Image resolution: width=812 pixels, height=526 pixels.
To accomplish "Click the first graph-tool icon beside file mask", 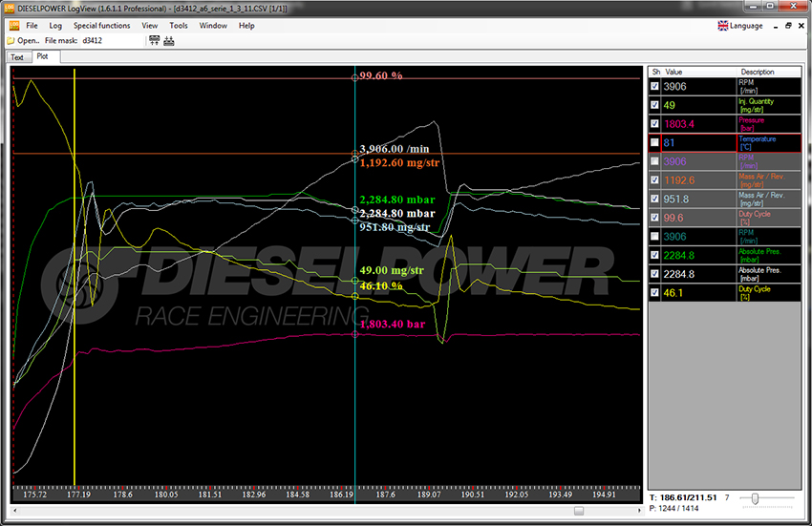I will coord(155,40).
